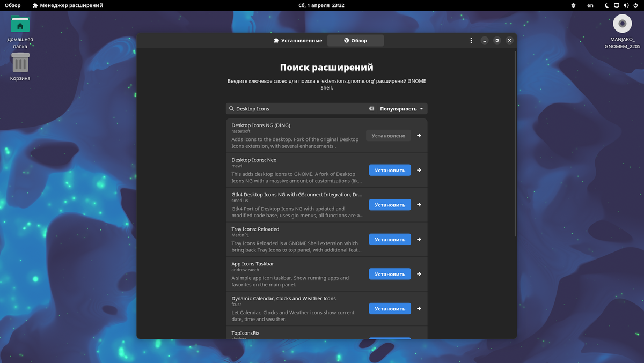Clear the search field text
Viewport: 644px width, 363px height.
(371, 109)
